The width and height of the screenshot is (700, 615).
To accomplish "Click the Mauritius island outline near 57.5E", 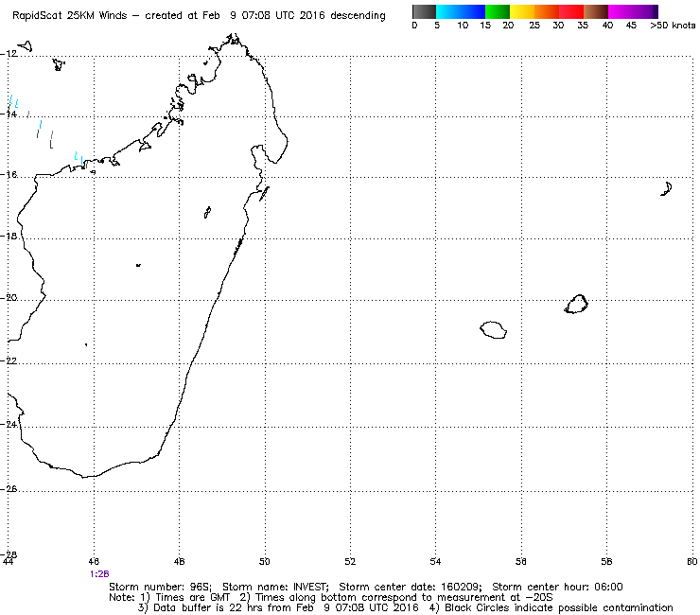I will (x=576, y=304).
